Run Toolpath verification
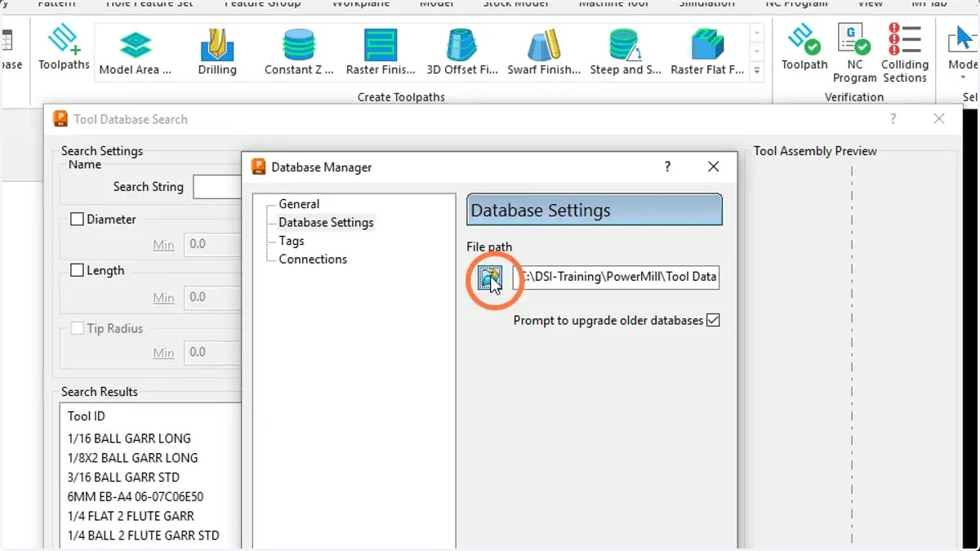Screen dimensions: 980x551 804,47
